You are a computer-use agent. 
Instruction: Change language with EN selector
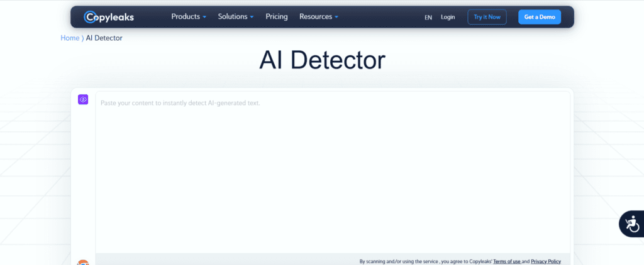tap(428, 17)
